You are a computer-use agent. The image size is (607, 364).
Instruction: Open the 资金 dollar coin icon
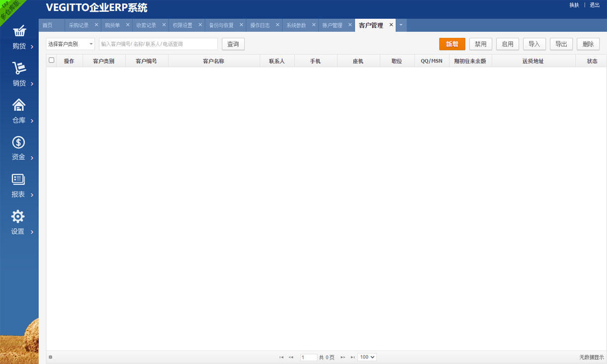(x=19, y=142)
